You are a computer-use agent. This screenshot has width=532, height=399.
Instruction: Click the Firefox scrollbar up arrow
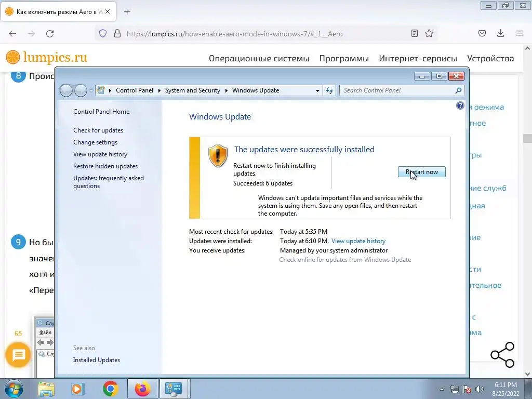coord(527,48)
